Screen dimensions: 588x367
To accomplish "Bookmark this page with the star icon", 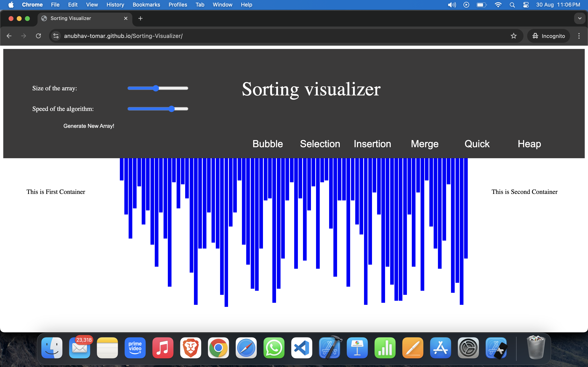I will point(514,36).
